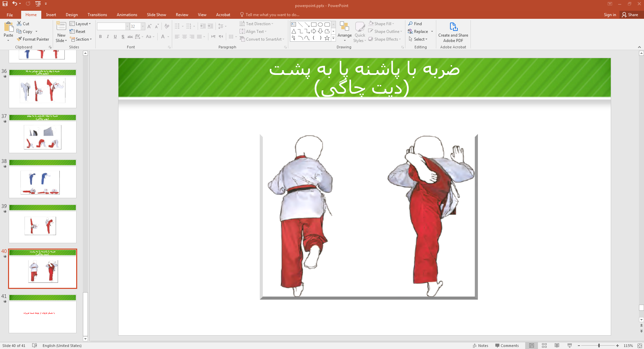Click zoom out minus button
This screenshot has height=349, width=644.
(x=579, y=346)
